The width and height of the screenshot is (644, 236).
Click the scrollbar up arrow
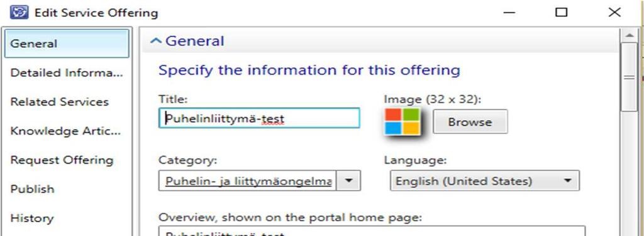coord(629,36)
